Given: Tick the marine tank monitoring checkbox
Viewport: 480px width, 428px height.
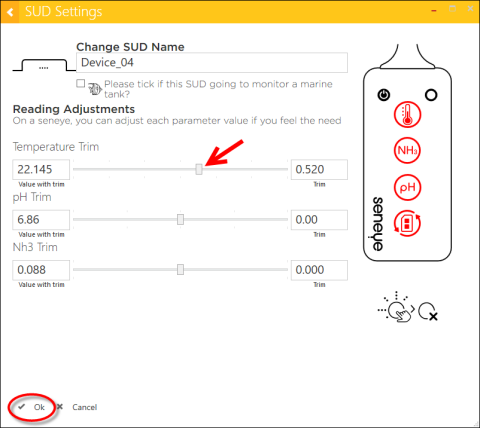Looking at the screenshot, I should (81, 83).
